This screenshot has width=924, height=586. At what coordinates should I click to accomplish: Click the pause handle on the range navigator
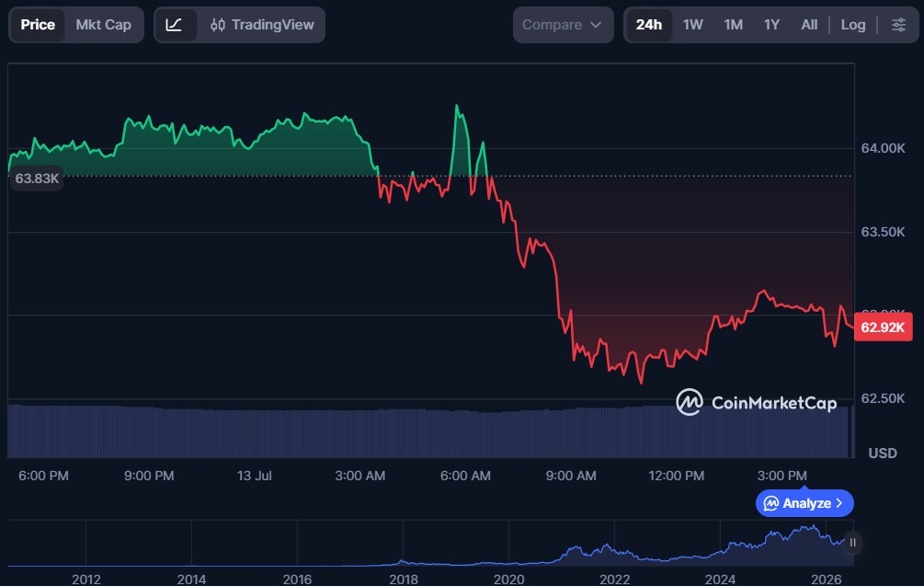click(x=852, y=543)
